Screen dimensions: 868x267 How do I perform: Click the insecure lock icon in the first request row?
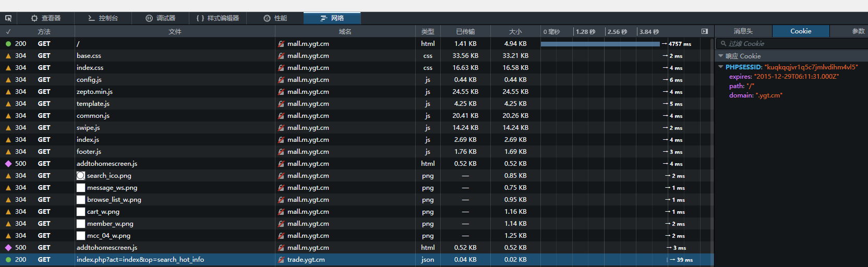(281, 44)
